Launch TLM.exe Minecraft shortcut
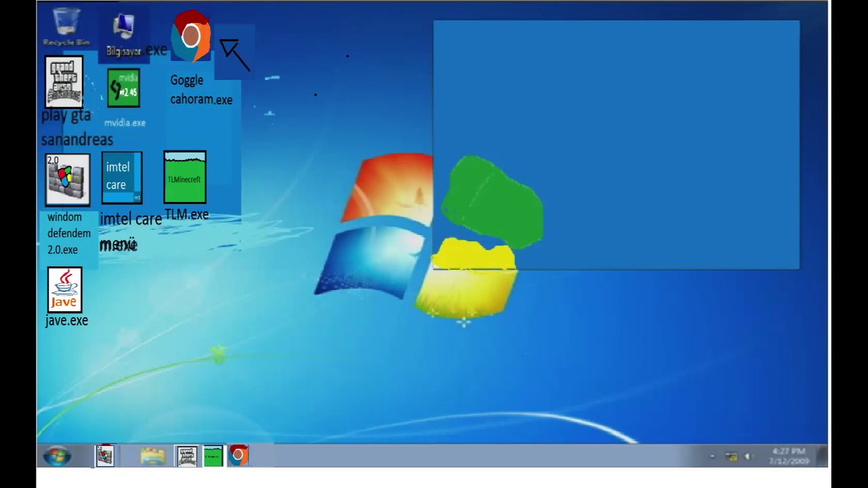Viewport: 868px width, 488px height. click(x=184, y=176)
